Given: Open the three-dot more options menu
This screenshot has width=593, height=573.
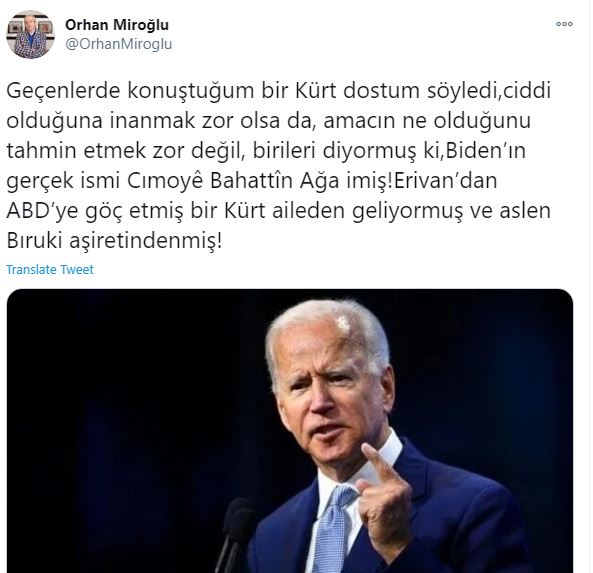Looking at the screenshot, I should click(564, 24).
